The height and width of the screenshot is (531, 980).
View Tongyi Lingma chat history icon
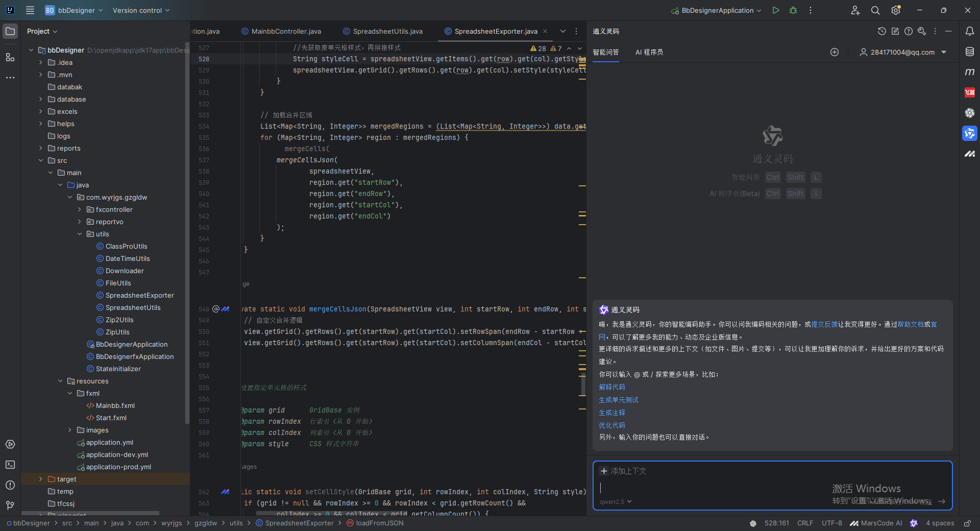point(882,31)
